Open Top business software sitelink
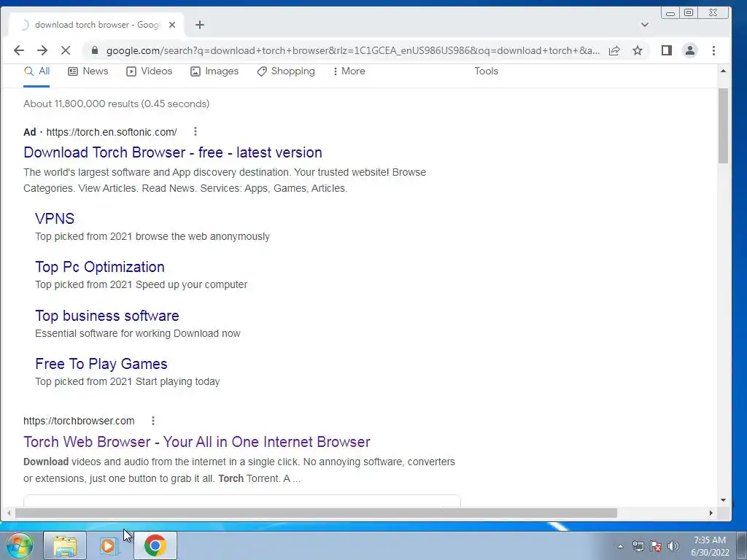The height and width of the screenshot is (560, 747). [107, 316]
